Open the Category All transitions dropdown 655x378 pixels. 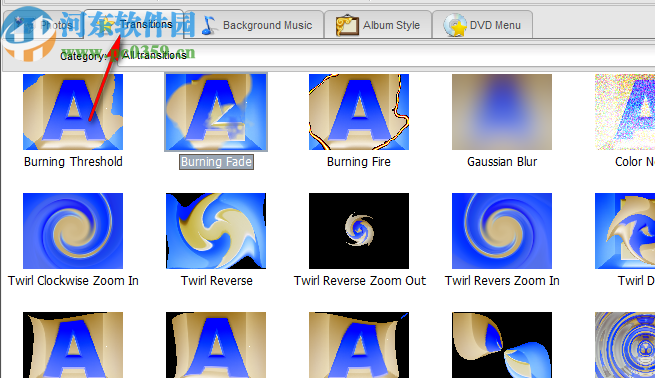(386, 56)
